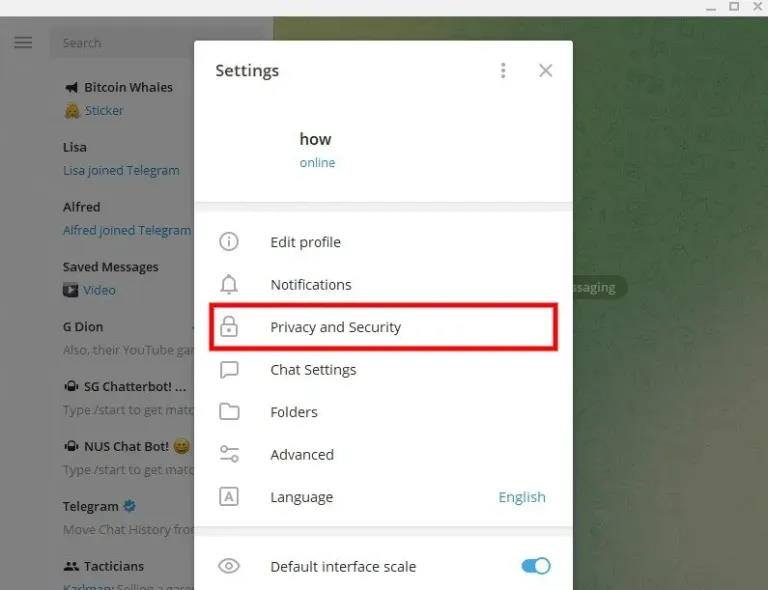Image resolution: width=768 pixels, height=590 pixels.
Task: Toggle the Default interface scale switch
Action: [x=536, y=566]
